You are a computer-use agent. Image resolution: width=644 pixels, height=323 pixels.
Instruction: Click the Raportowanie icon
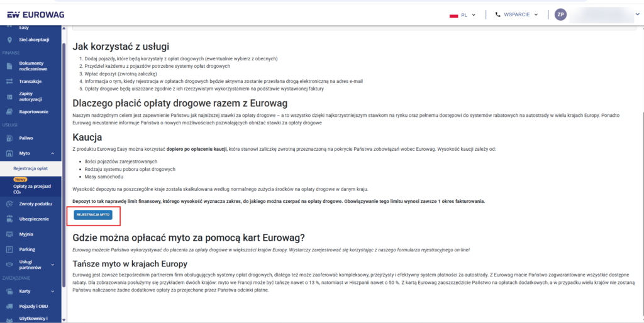9,112
